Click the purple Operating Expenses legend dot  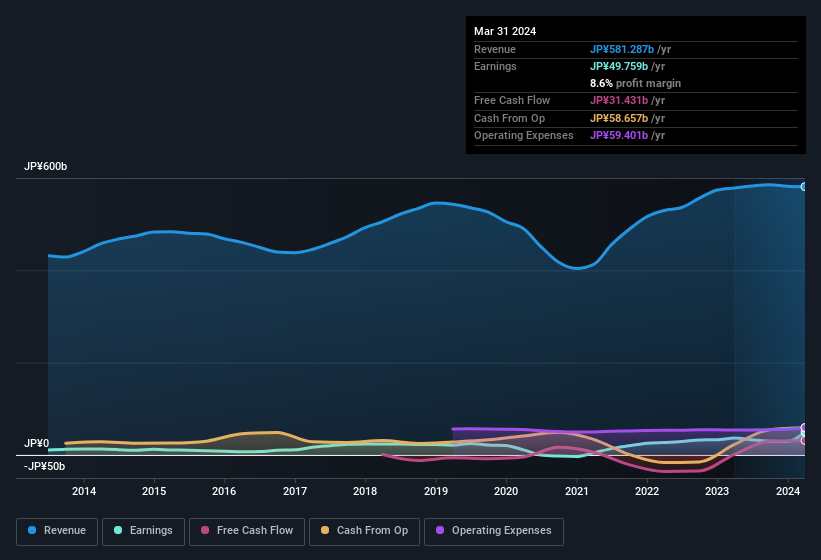point(440,531)
